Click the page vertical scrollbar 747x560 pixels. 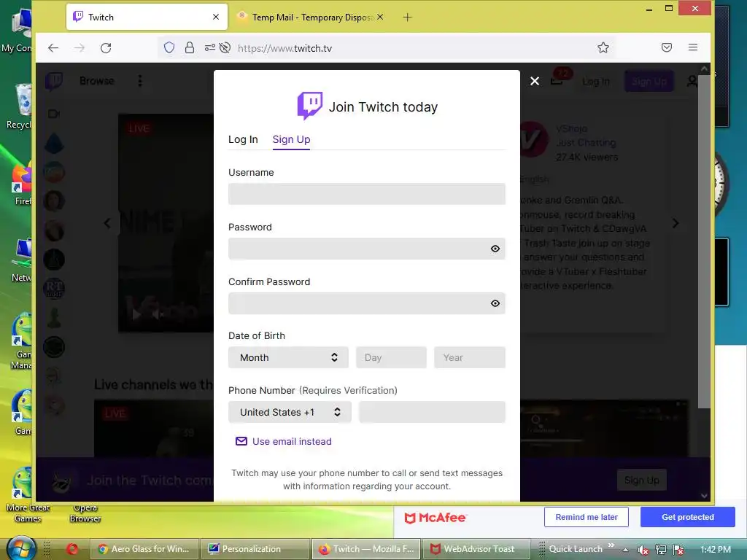(704, 241)
